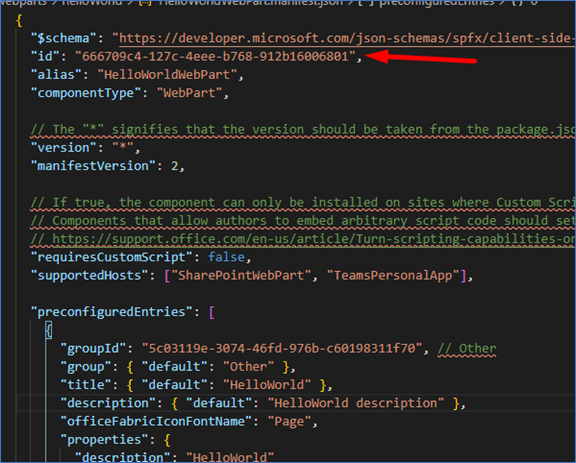
Task: Click the comment about version taken from package.json
Action: pos(303,130)
